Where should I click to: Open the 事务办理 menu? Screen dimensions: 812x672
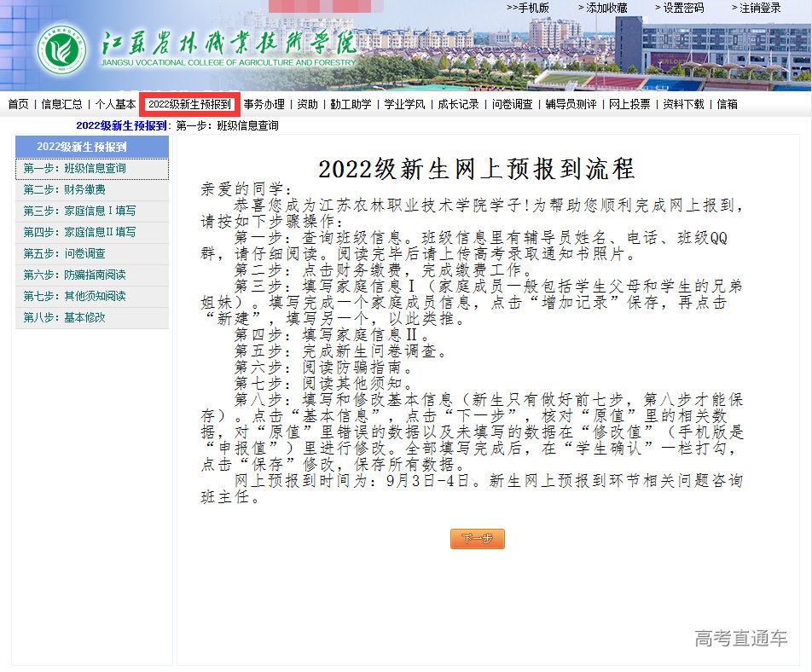click(x=264, y=104)
